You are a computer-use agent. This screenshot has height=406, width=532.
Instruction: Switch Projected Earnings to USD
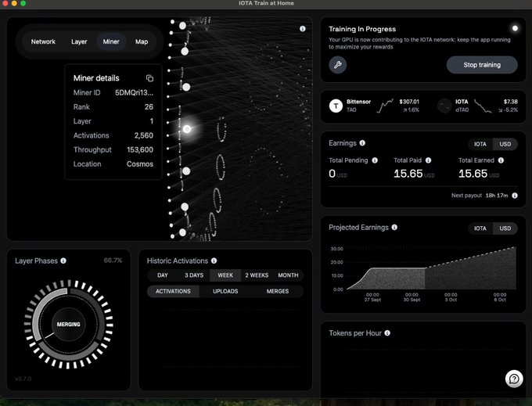(505, 228)
